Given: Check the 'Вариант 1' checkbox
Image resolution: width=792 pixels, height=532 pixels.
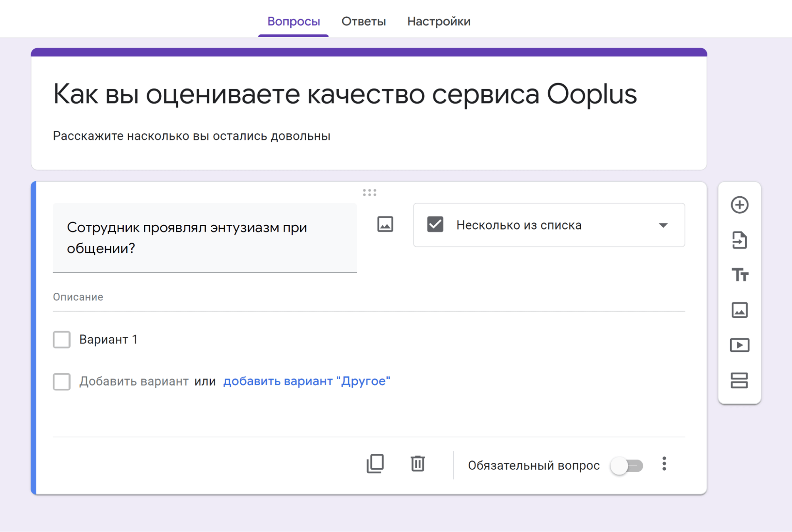Looking at the screenshot, I should click(62, 340).
